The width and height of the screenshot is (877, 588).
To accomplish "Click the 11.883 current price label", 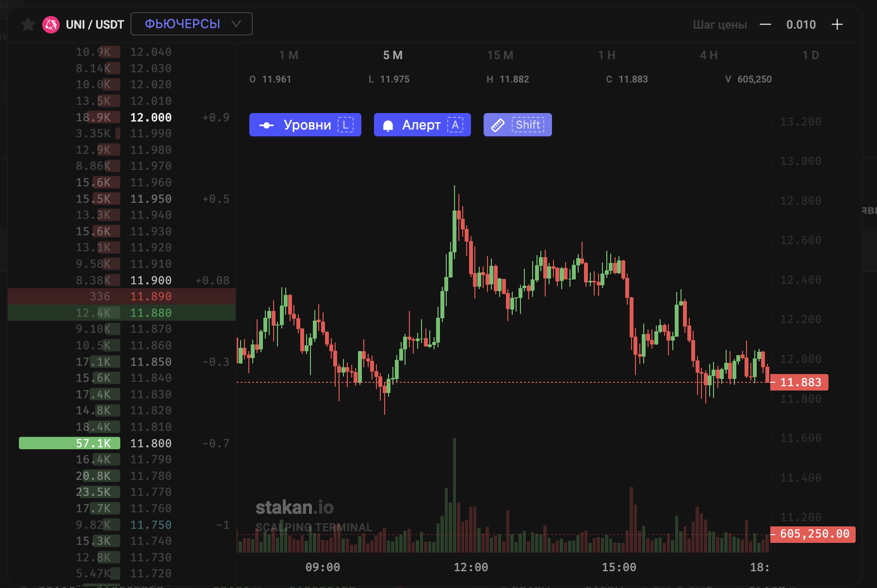I will click(x=799, y=382).
